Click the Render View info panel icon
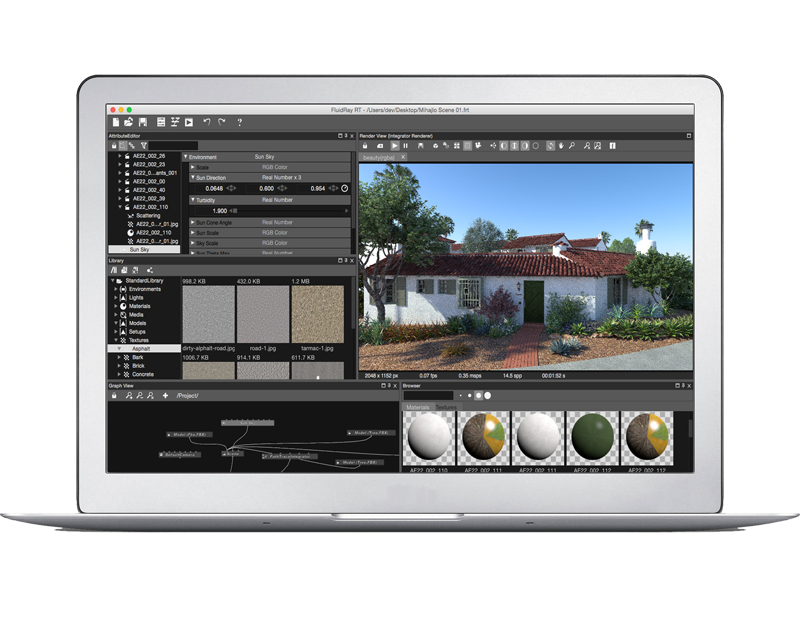Image resolution: width=800 pixels, height=621 pixels. [x=613, y=146]
